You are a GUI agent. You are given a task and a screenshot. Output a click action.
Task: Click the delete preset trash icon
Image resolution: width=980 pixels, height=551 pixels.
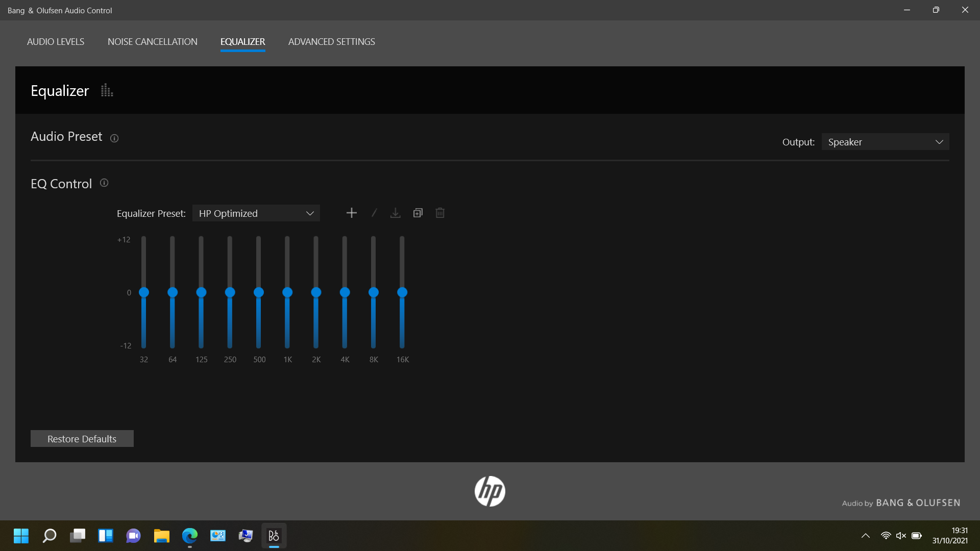440,213
